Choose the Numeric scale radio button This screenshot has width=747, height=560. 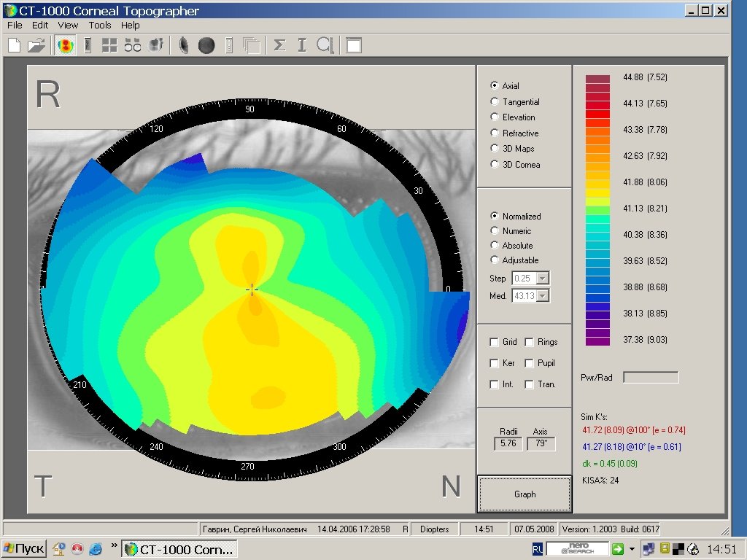[495, 230]
